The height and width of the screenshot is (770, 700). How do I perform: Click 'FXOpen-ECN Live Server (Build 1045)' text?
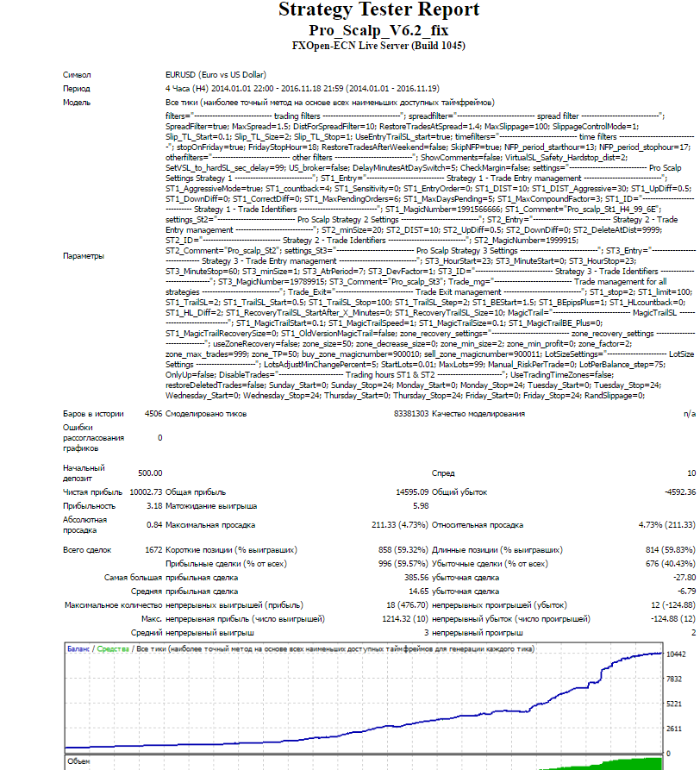(378, 46)
